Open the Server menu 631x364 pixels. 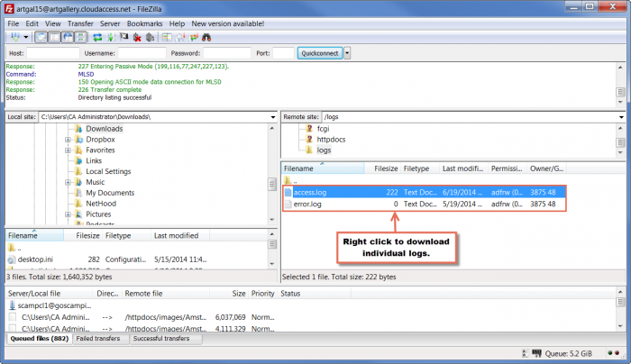coord(110,23)
